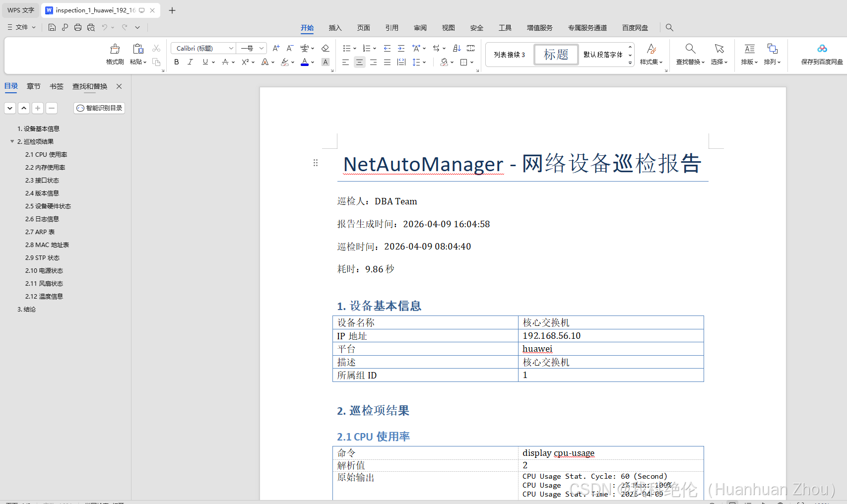Click the phonetic guide (變) icon
847x504 pixels.
pos(305,48)
